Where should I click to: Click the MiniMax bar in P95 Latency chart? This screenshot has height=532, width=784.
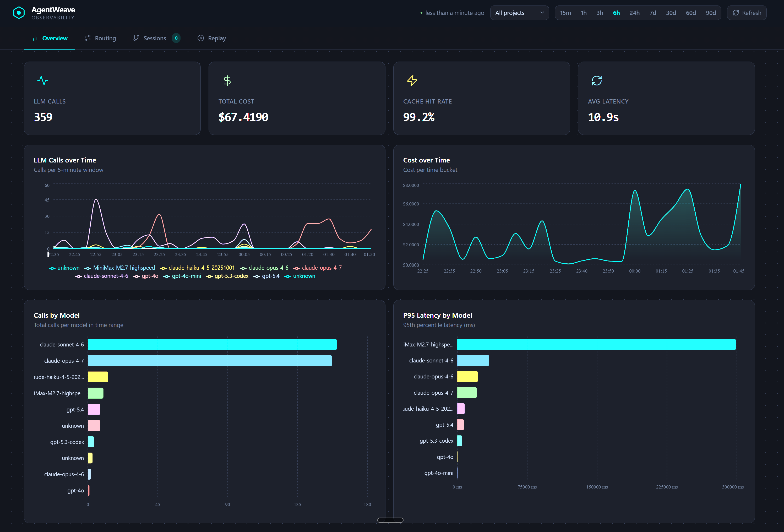click(x=596, y=344)
